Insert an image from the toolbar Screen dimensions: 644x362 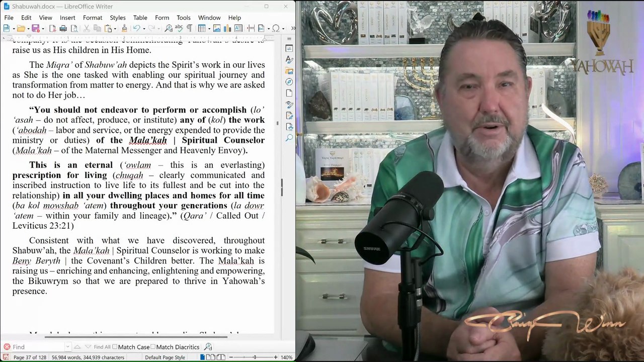click(x=217, y=28)
